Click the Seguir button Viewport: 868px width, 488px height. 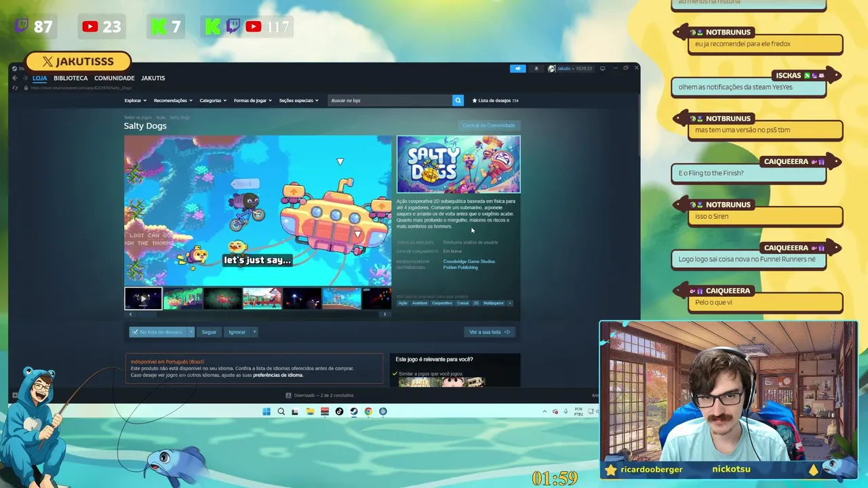(x=209, y=332)
